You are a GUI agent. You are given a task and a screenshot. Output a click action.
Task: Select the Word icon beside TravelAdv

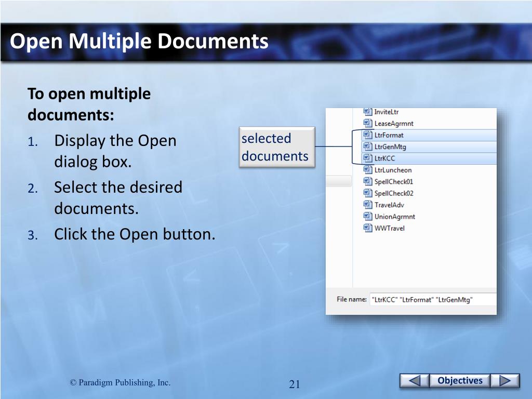click(367, 205)
